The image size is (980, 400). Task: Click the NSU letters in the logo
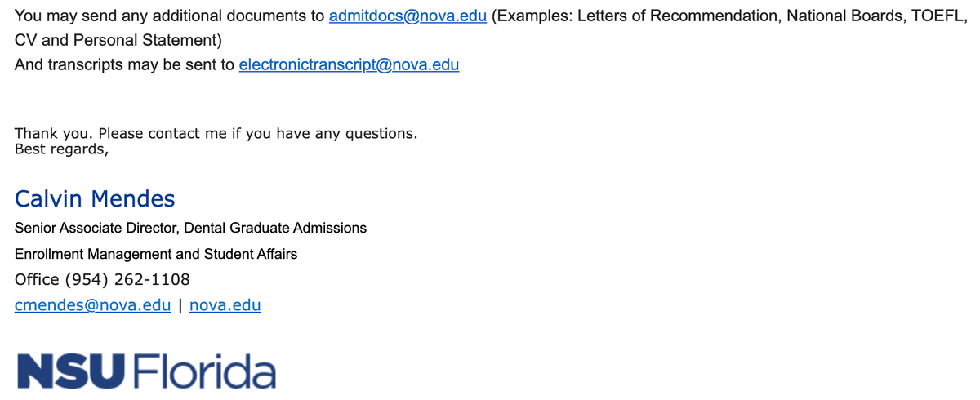click(x=69, y=371)
